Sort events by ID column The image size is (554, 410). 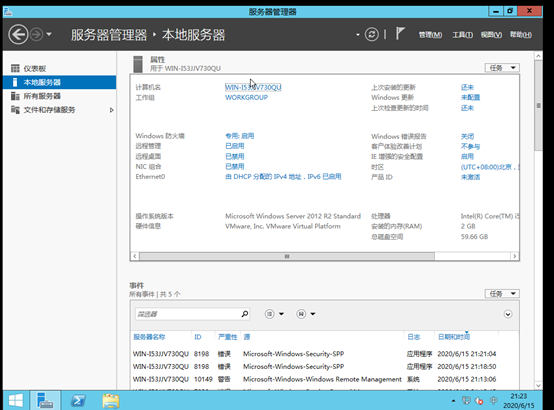[x=198, y=337]
